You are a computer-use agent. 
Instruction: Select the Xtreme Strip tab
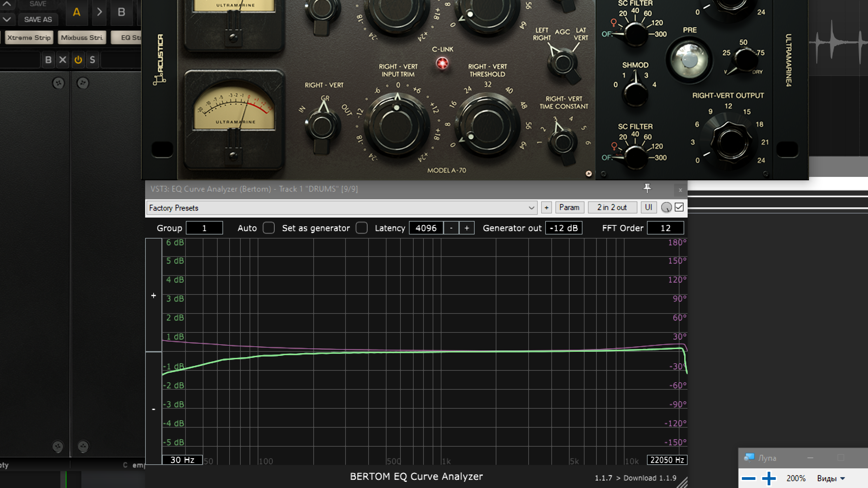pyautogui.click(x=29, y=38)
